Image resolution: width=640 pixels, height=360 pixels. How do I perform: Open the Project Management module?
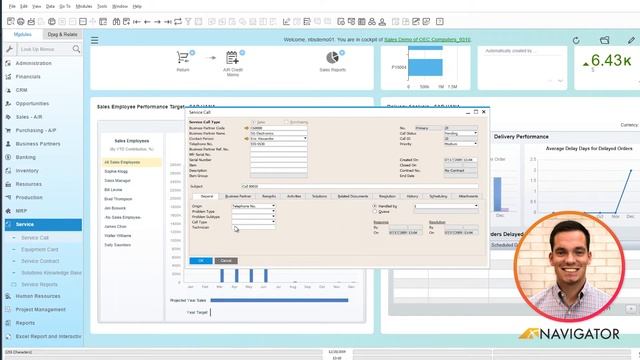tap(40, 310)
